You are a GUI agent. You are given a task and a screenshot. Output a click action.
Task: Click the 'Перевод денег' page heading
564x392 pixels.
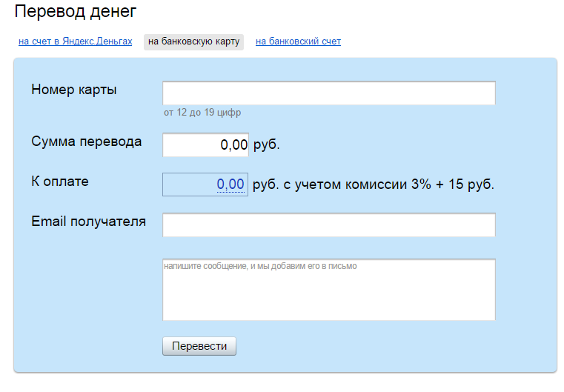[x=76, y=12]
